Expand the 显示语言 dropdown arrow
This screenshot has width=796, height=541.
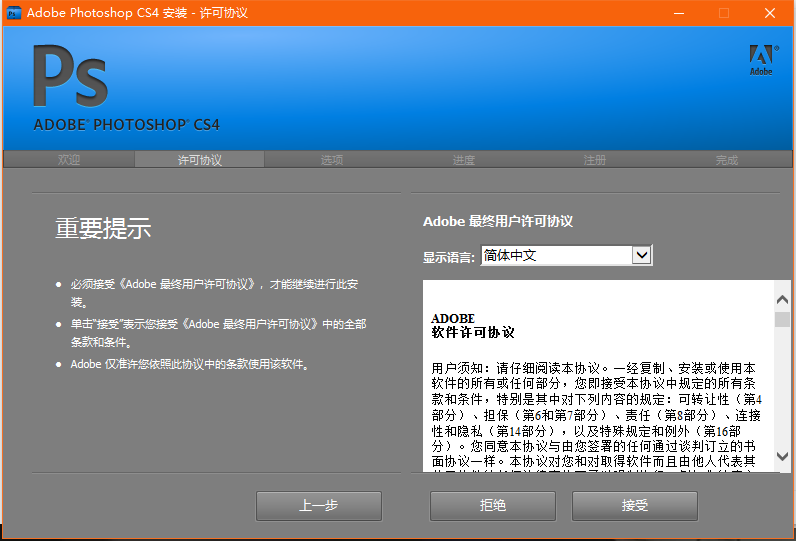tap(642, 256)
